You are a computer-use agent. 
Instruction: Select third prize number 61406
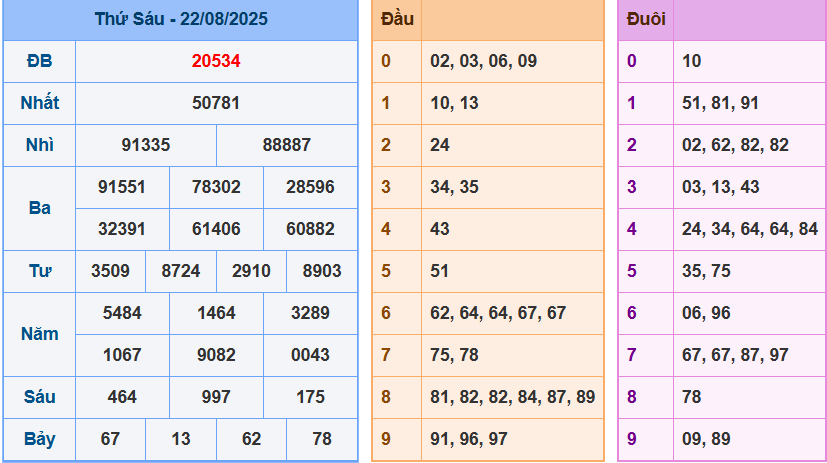(216, 229)
